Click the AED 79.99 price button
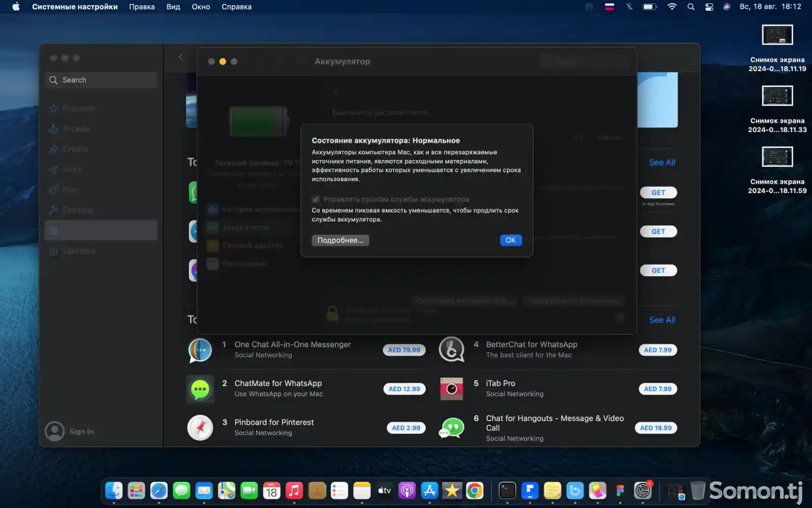 [404, 350]
